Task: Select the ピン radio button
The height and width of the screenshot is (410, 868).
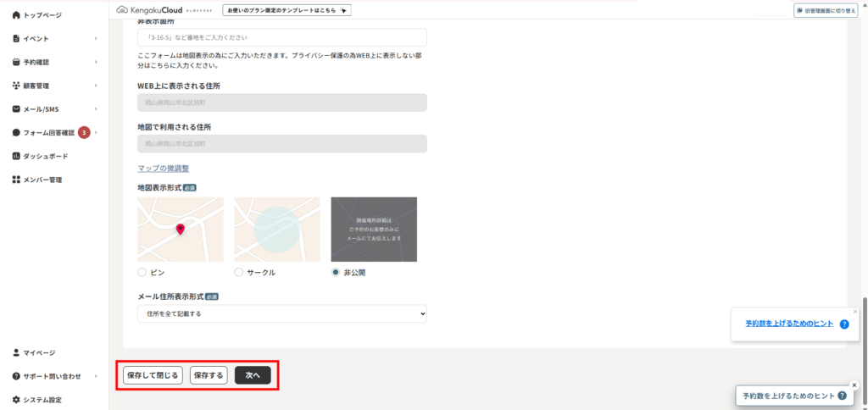Action: (x=142, y=273)
